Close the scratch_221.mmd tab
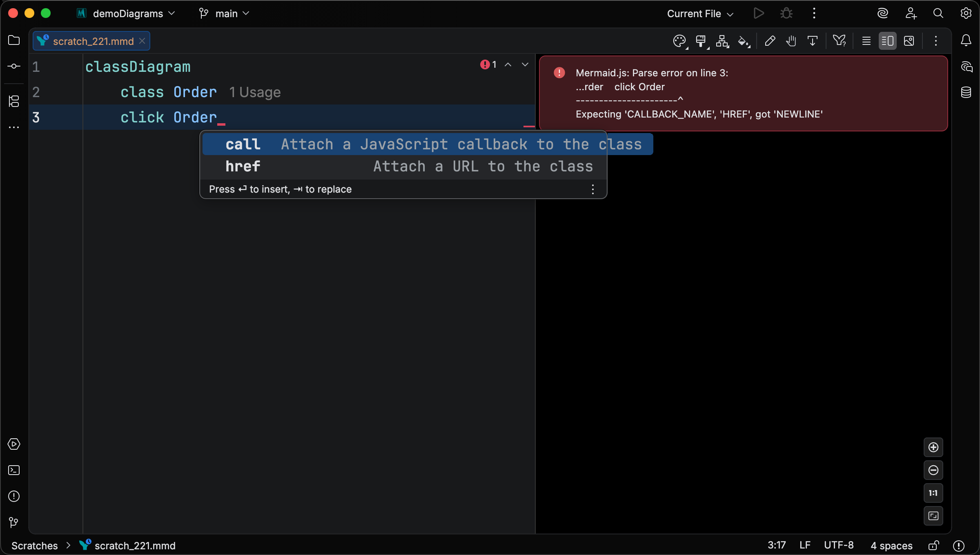Viewport: 980px width, 555px height. point(142,41)
